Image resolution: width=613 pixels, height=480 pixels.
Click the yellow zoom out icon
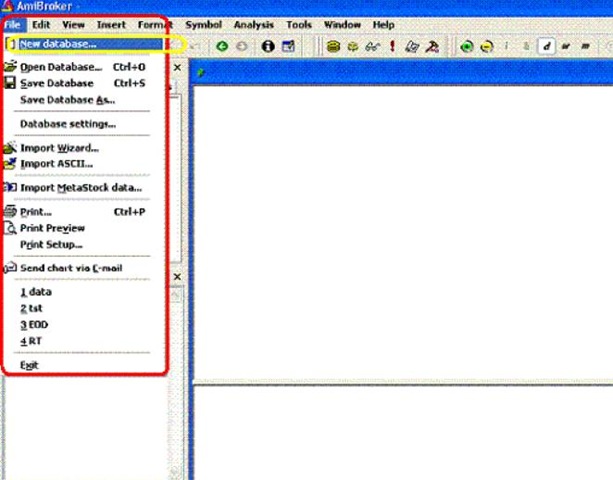pyautogui.click(x=487, y=47)
